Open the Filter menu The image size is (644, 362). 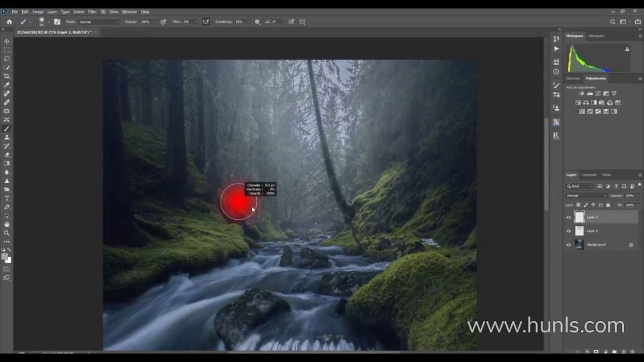pyautogui.click(x=92, y=11)
